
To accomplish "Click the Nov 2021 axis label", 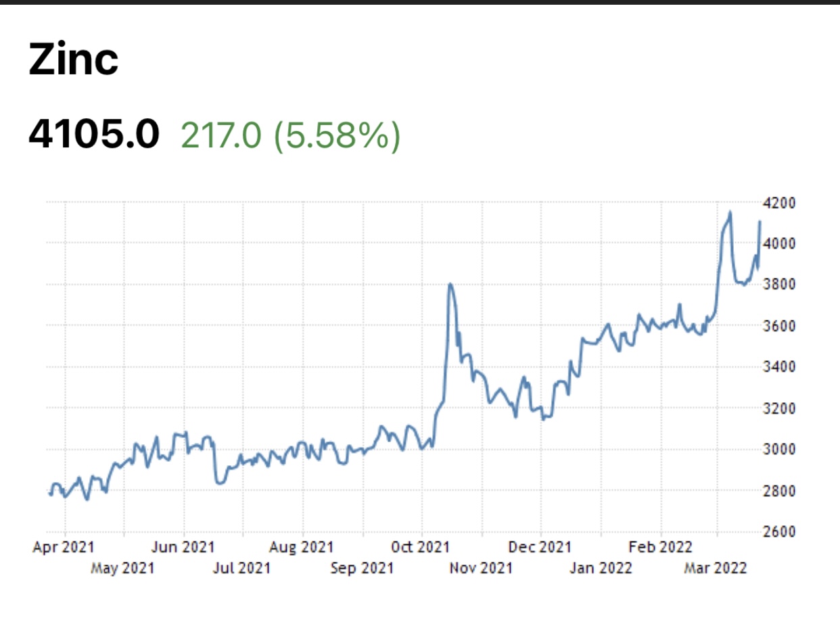I will 481,568.
